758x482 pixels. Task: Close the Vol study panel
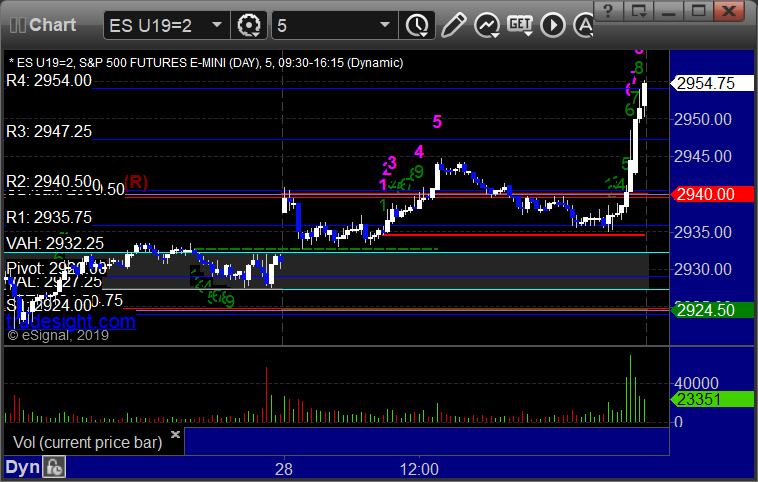pyautogui.click(x=175, y=434)
